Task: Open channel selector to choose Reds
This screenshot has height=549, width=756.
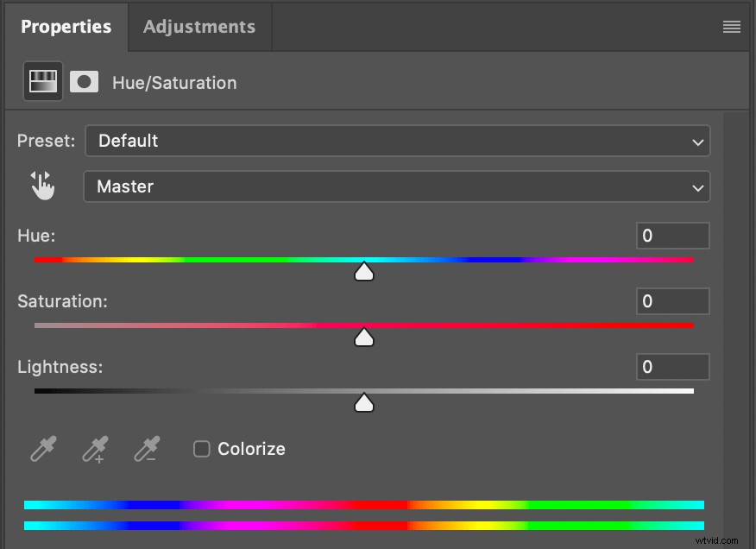Action: tap(397, 186)
